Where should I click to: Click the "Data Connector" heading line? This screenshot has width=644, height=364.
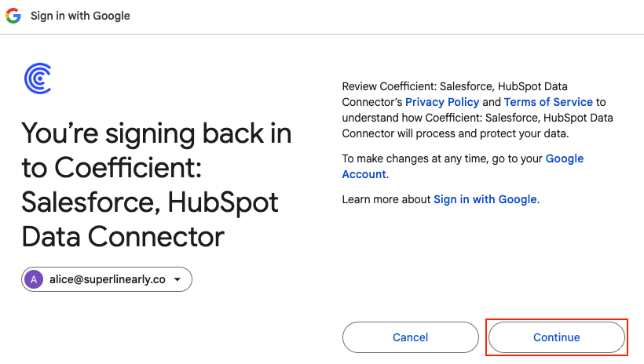(x=123, y=236)
